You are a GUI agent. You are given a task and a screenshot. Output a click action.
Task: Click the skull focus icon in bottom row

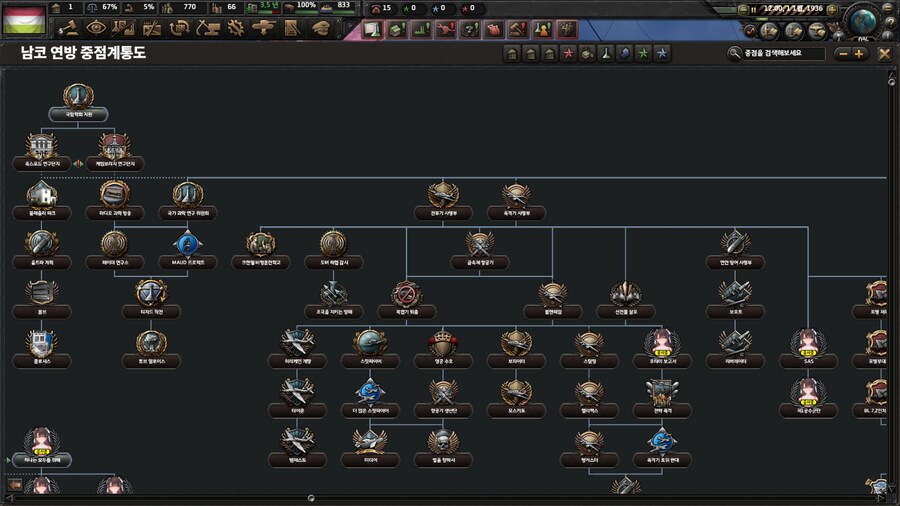(442, 441)
